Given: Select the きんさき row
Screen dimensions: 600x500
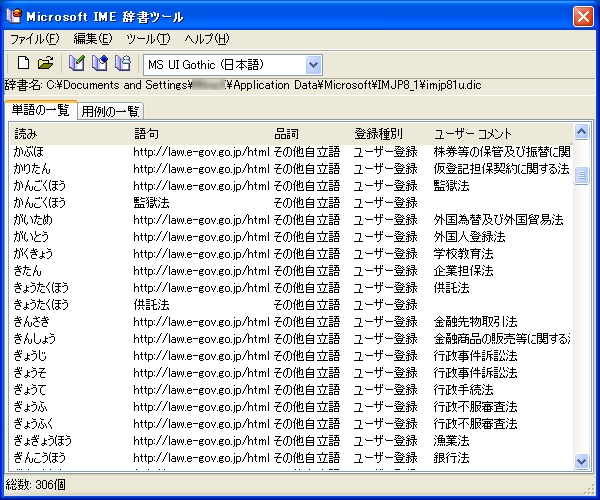Looking at the screenshot, I should (292, 322).
